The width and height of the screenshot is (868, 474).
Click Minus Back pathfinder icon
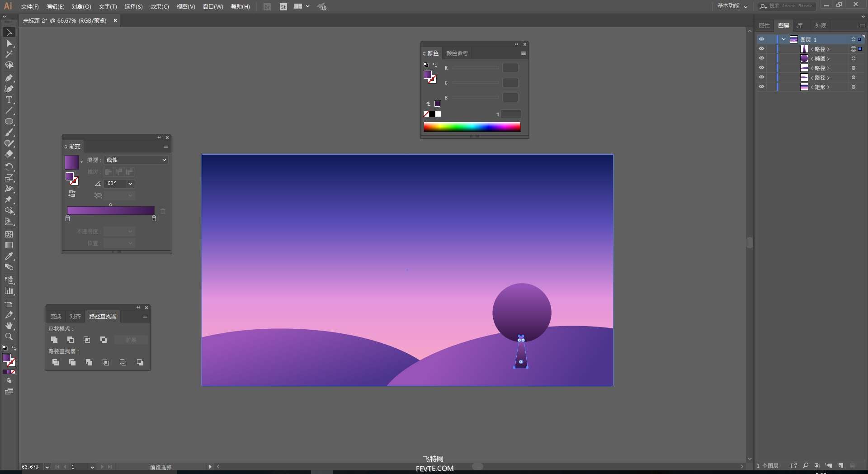pos(140,362)
